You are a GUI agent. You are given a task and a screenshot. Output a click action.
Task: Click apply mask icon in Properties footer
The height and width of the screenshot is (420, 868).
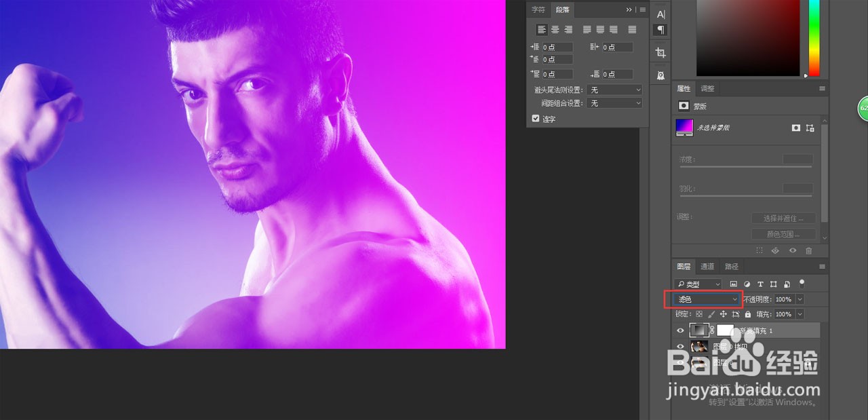pos(776,250)
